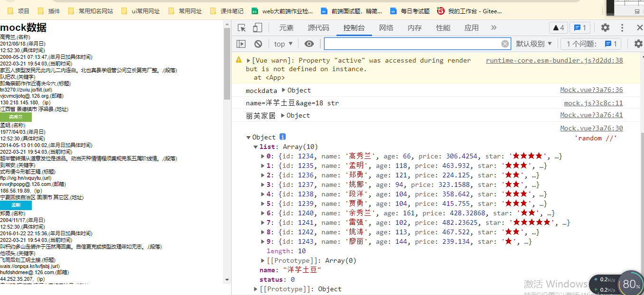Open the 项目 bookmark folder
This screenshot has width=644, height=295.
pyautogui.click(x=19, y=11)
